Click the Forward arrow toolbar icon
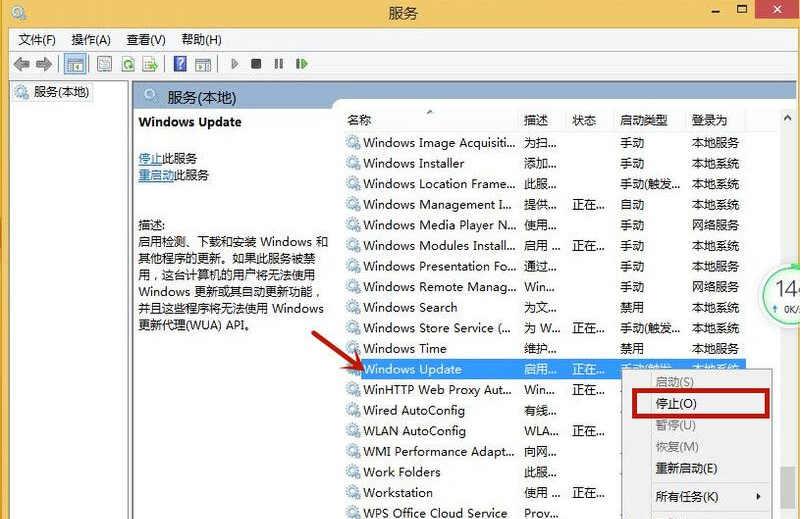Image resolution: width=802 pixels, height=519 pixels. click(44, 64)
